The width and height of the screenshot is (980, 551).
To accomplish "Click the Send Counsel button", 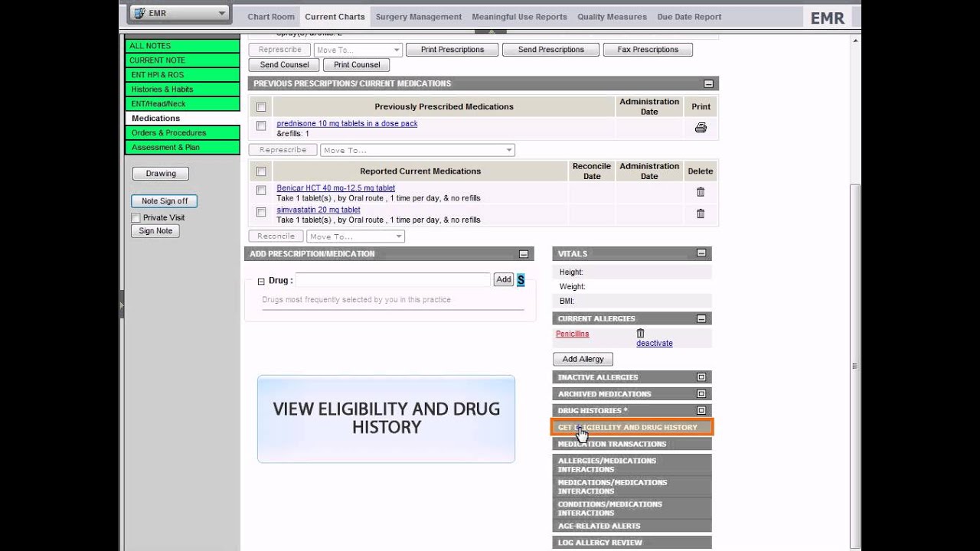I will (284, 65).
